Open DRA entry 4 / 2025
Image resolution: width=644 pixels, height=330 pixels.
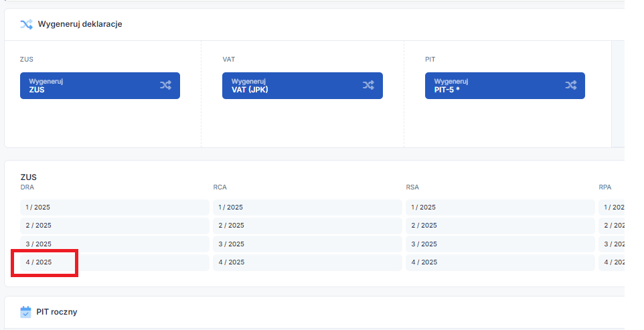coord(114,262)
